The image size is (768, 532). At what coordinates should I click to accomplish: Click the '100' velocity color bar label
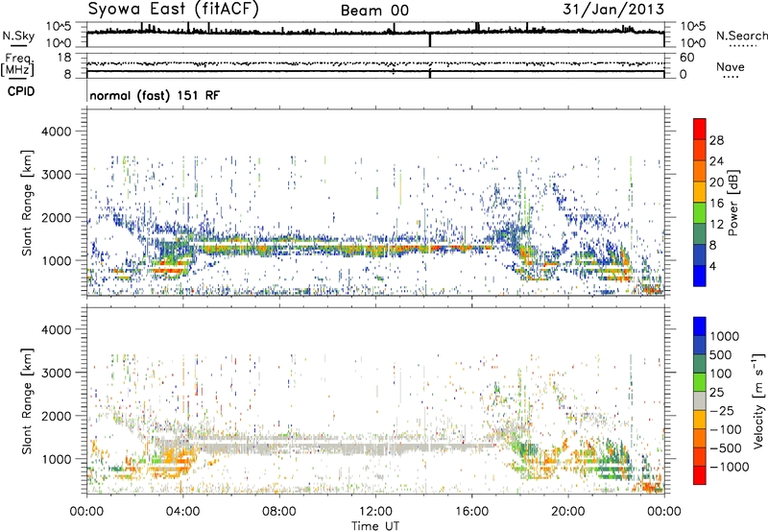[x=722, y=374]
